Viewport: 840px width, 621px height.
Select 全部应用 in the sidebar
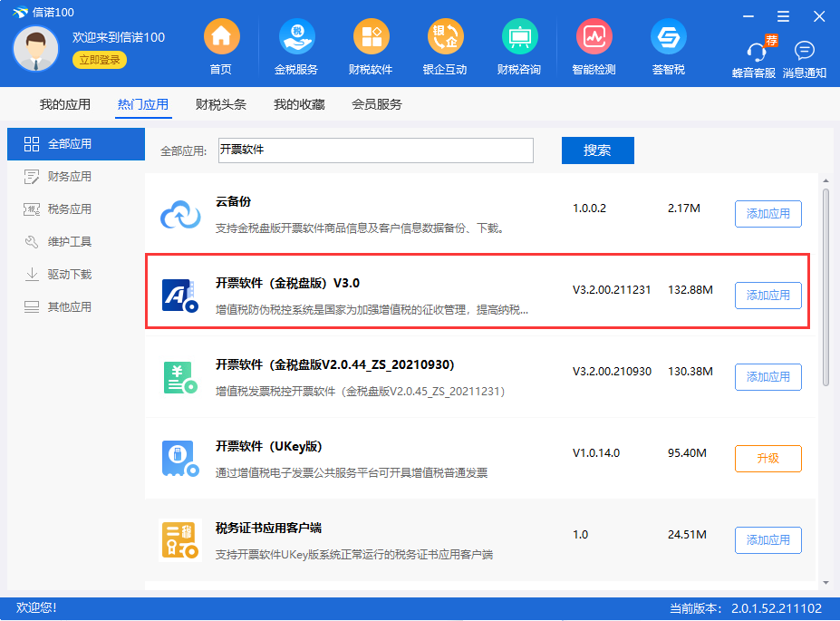[76, 143]
